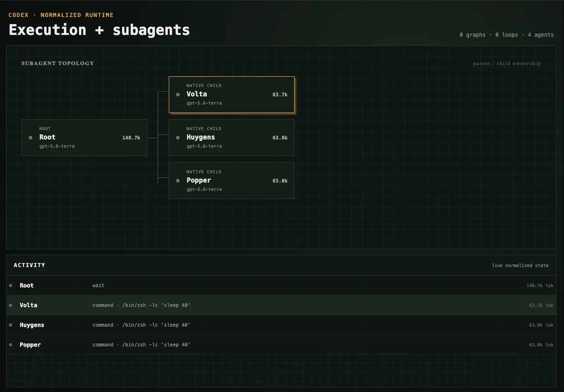Click the 63.7k token count on Volta card
The height and width of the screenshot is (392, 564).
[x=280, y=95]
